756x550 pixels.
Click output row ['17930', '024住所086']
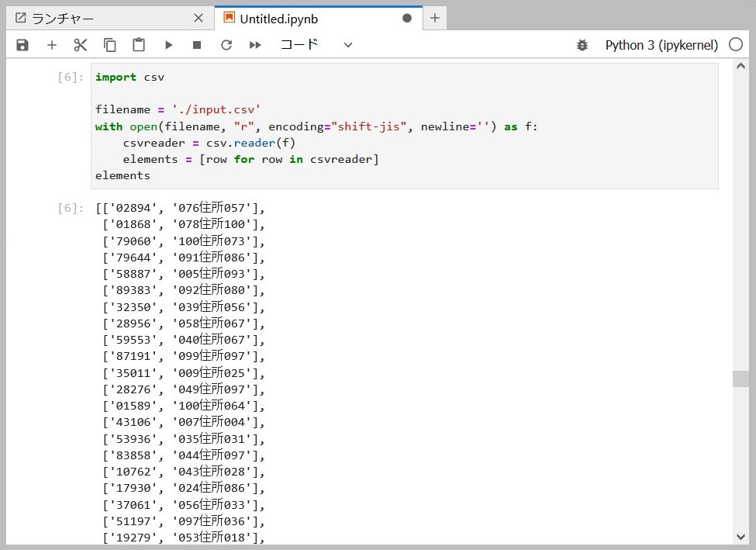(x=184, y=488)
